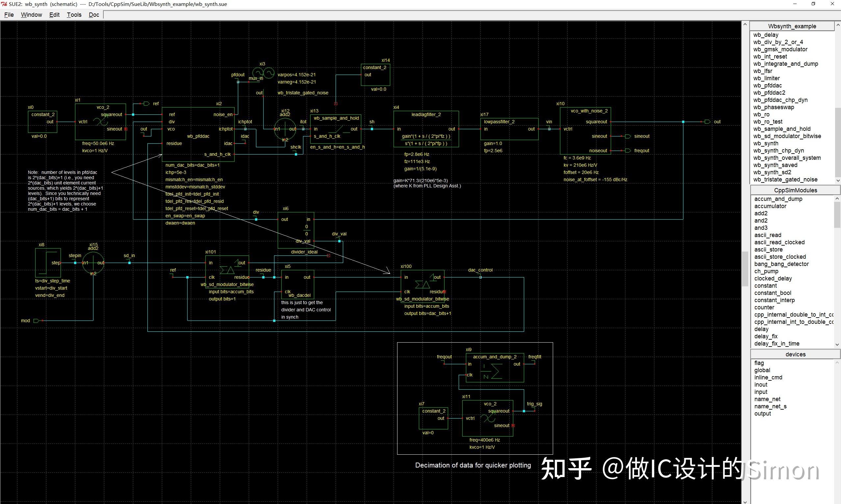Screen dimensions: 841x504
Task: Click the wb_sample_and_hold block xi13
Action: pyautogui.click(x=335, y=129)
